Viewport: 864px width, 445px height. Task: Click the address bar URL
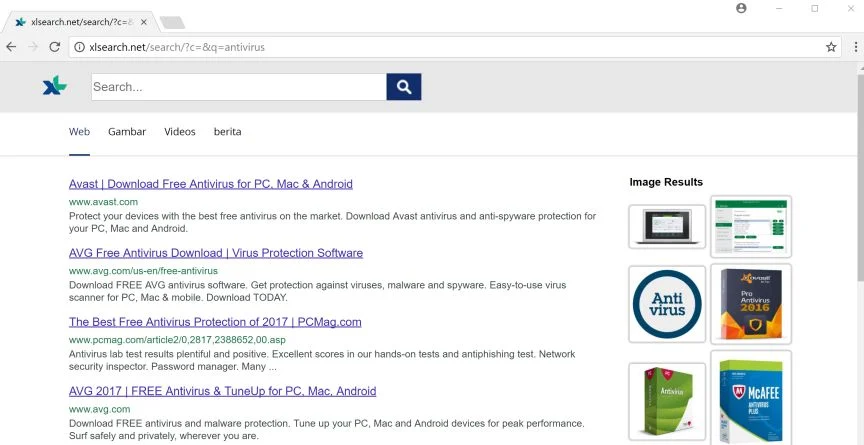tap(177, 47)
